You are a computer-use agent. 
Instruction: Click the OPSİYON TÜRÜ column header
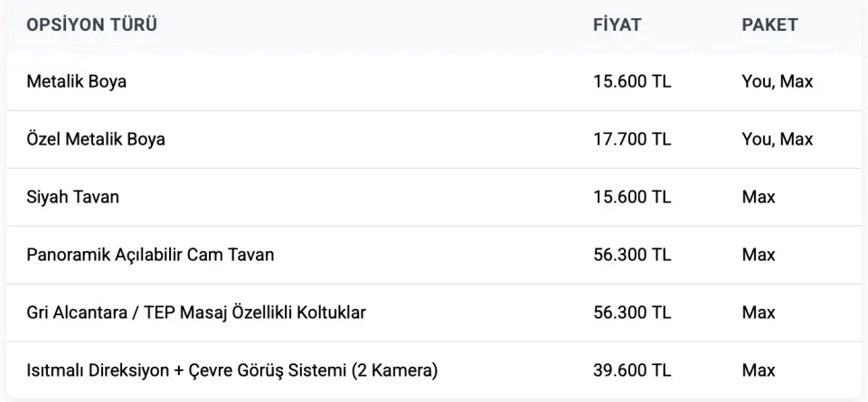coord(91,25)
